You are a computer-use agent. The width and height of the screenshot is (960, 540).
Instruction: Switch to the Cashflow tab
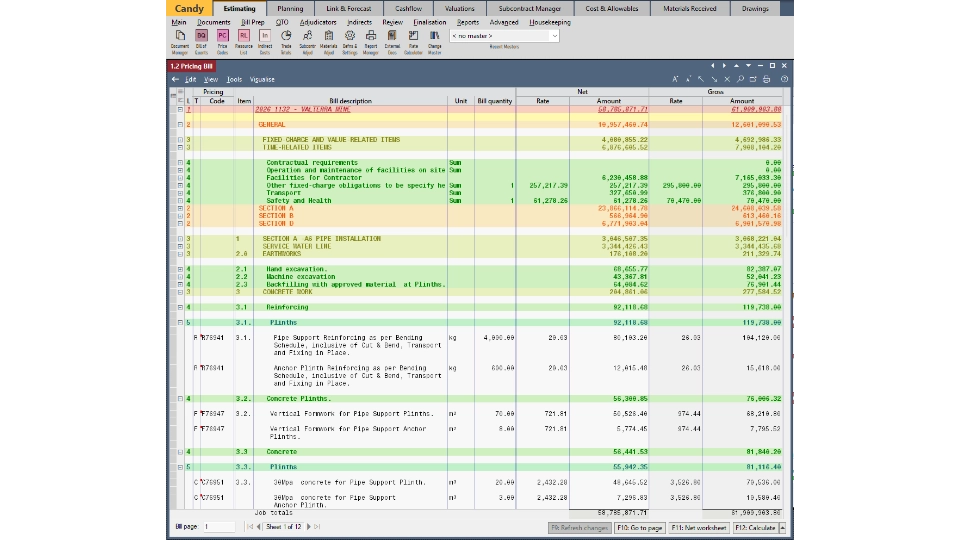tap(408, 9)
